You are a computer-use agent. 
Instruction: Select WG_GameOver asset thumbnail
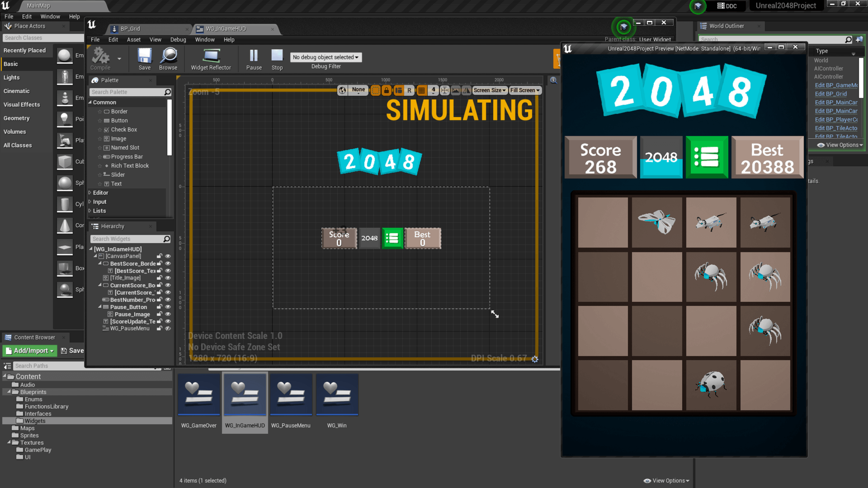(199, 394)
